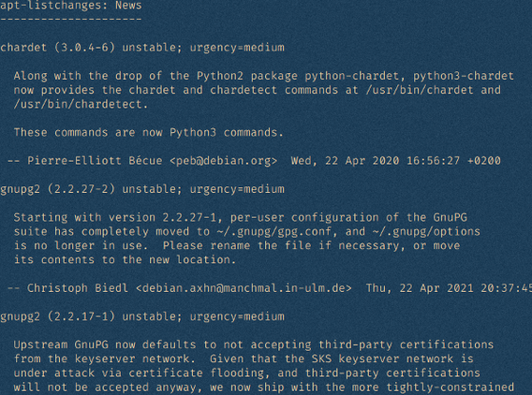The image size is (532, 395).
Task: Click the name 'Christoph Biedl'
Action: pyautogui.click(x=78, y=288)
